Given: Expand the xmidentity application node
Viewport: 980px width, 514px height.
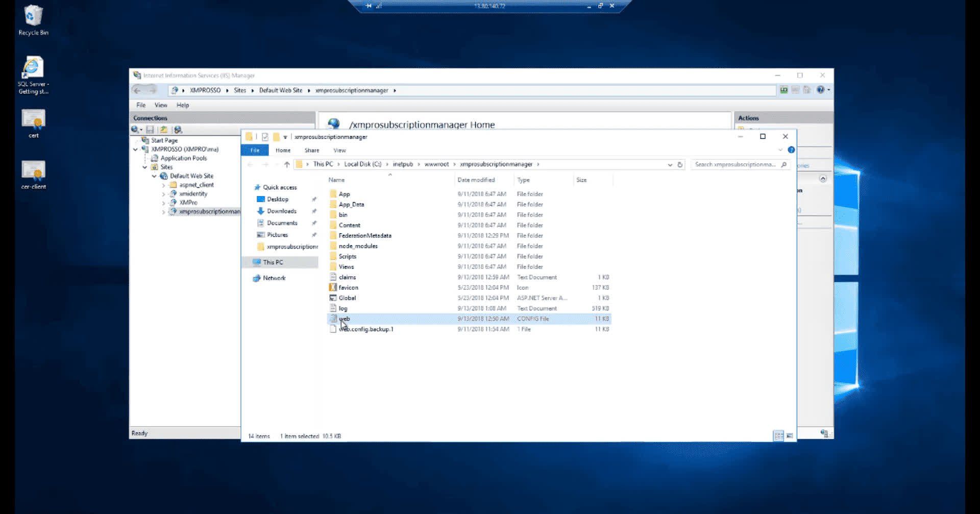Looking at the screenshot, I should pyautogui.click(x=163, y=194).
